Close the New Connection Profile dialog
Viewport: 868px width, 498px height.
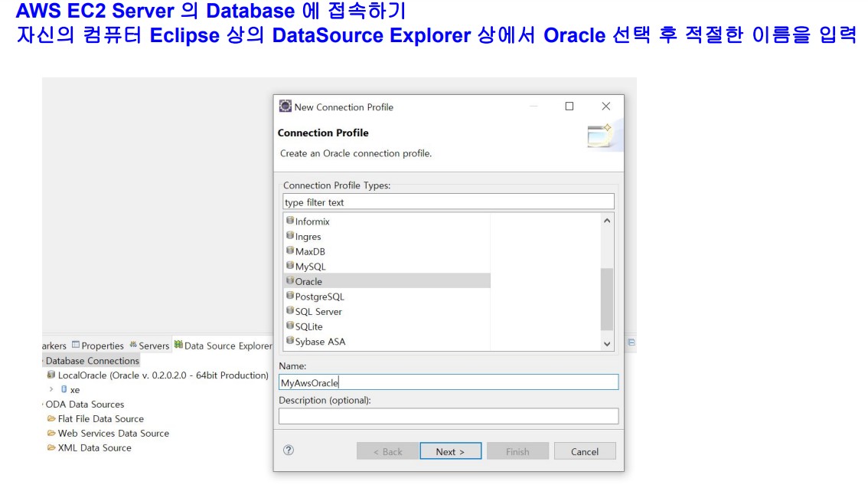click(x=606, y=106)
